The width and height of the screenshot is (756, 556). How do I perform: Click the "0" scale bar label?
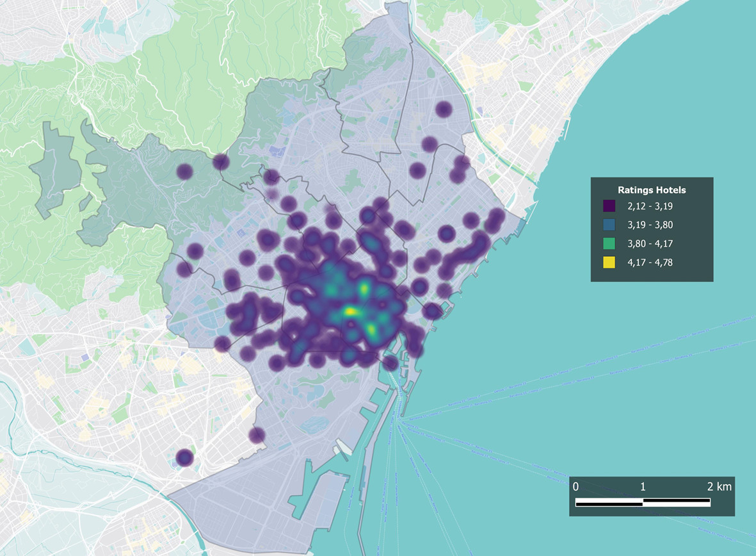click(x=575, y=487)
